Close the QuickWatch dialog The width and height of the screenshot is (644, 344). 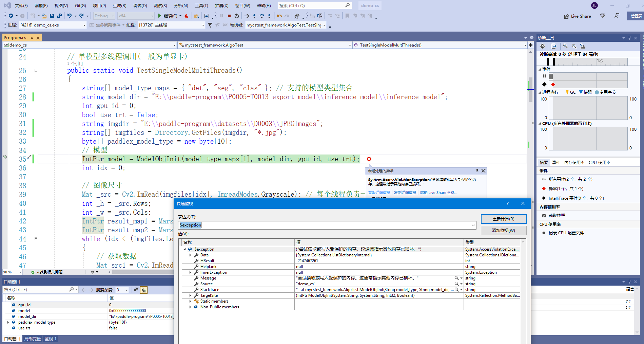click(523, 203)
